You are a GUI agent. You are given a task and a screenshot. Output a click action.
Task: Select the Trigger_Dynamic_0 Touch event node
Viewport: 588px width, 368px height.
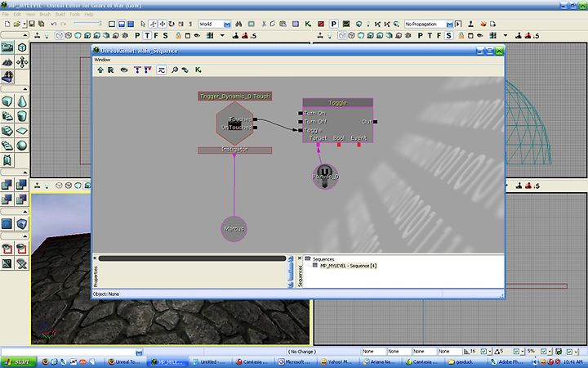click(234, 96)
